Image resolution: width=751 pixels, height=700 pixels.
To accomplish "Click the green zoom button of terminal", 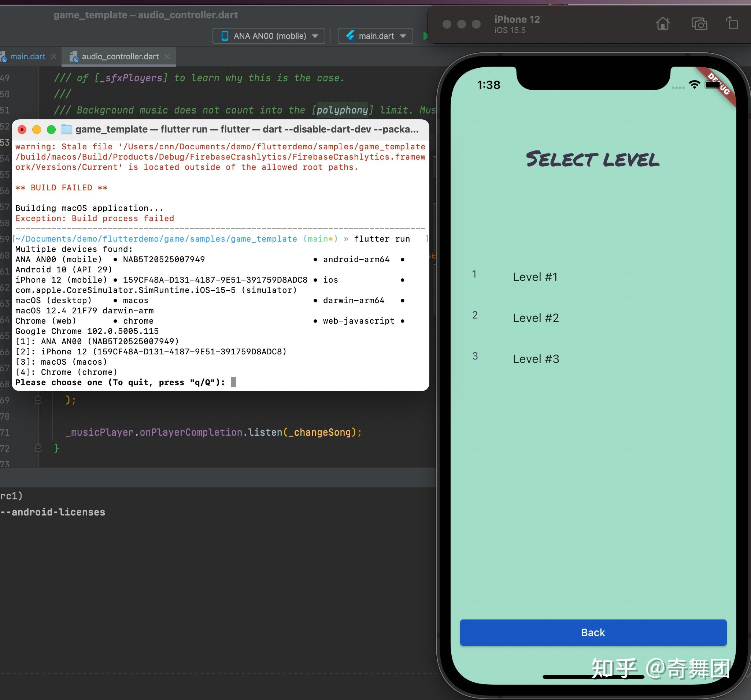I will [x=51, y=130].
